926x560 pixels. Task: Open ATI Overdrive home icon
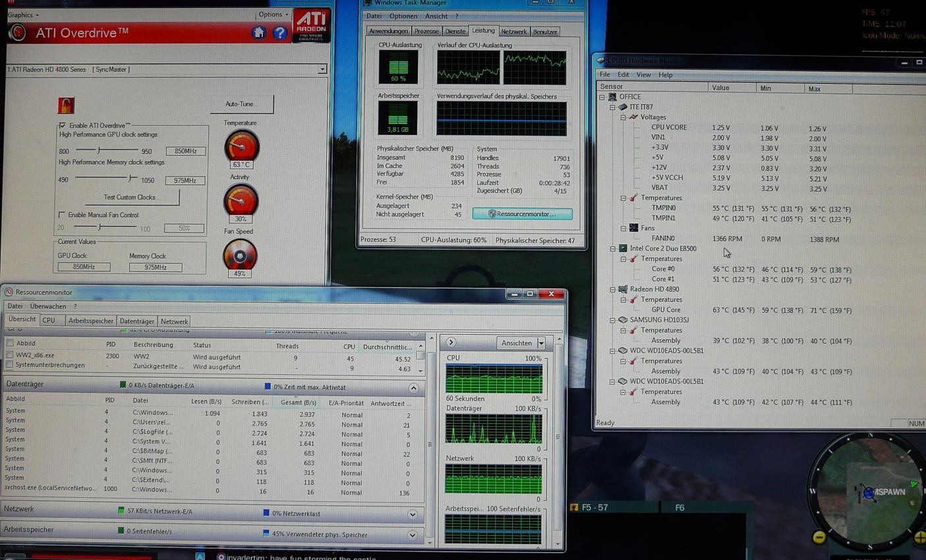[258, 32]
